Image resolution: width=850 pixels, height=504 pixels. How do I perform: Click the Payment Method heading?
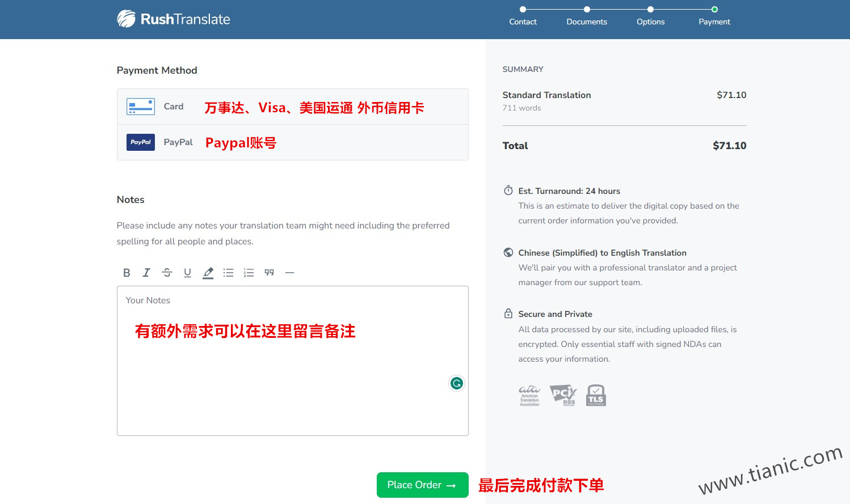(x=157, y=70)
